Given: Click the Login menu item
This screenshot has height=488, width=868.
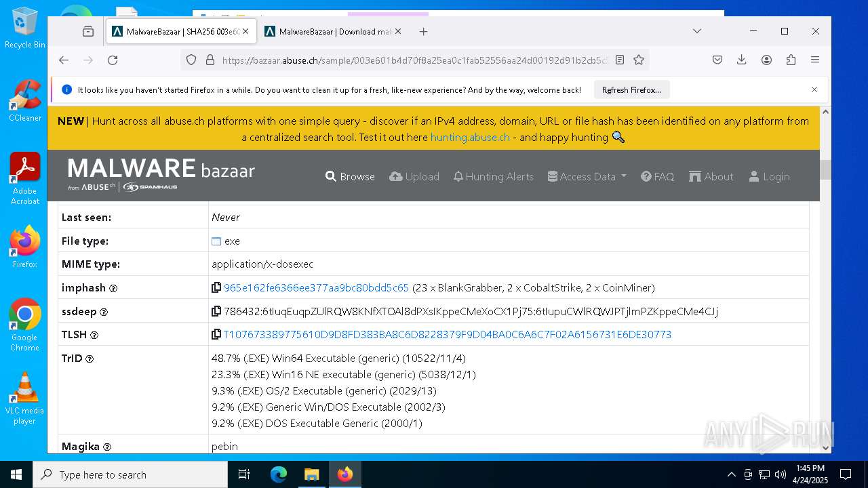Looking at the screenshot, I should [770, 176].
